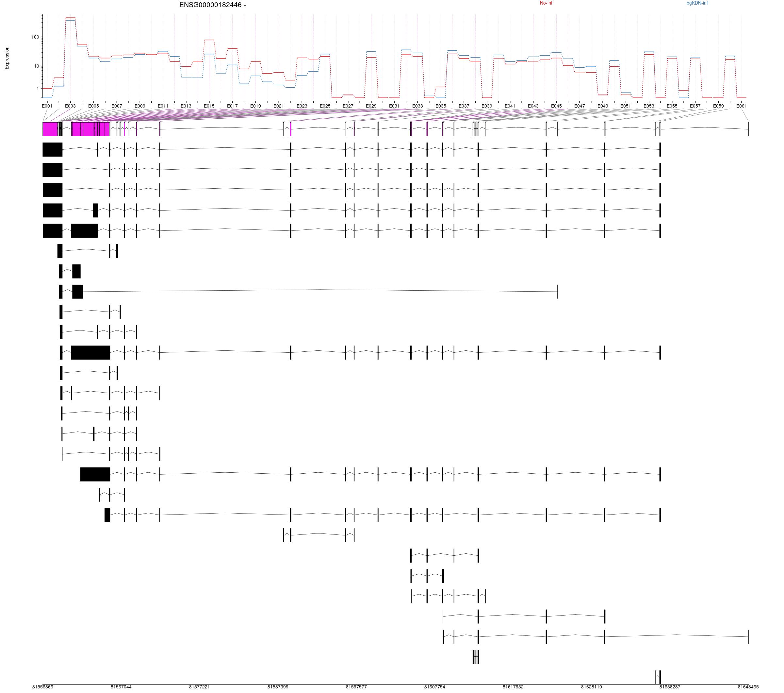Select the No-inf legend label
This screenshot has height=693, width=784.
(546, 3)
